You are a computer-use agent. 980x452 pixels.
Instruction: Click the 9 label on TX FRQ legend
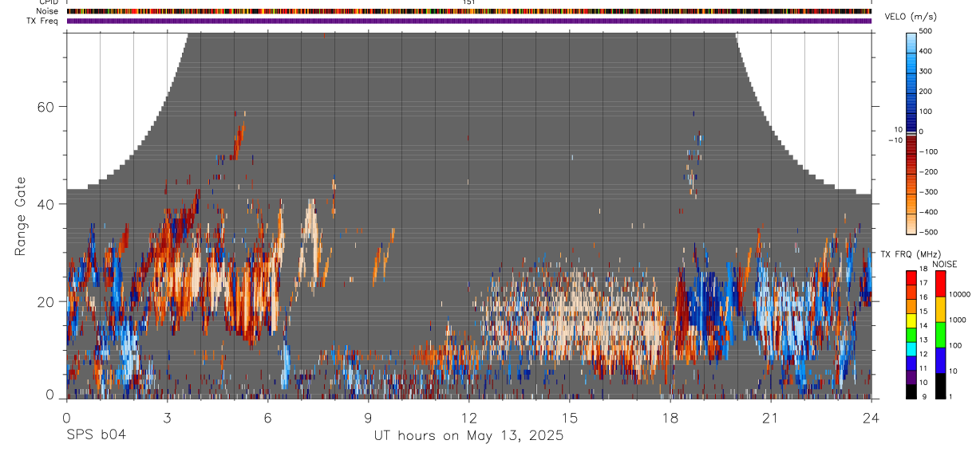click(x=924, y=396)
